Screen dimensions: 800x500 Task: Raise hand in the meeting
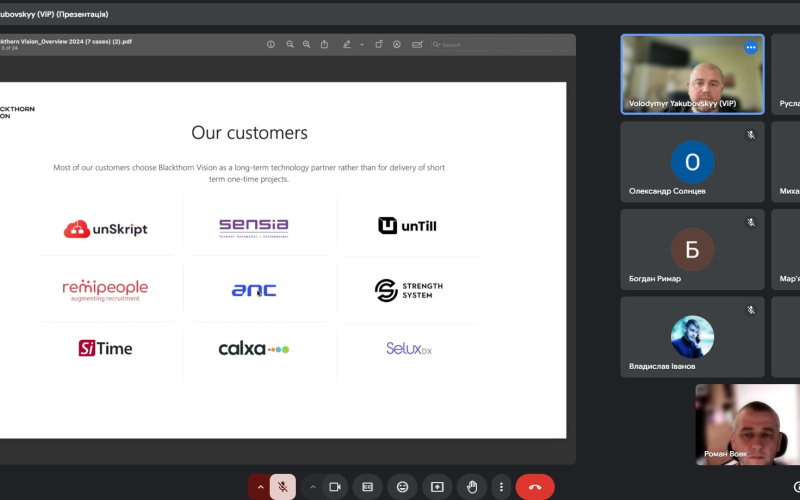472,487
